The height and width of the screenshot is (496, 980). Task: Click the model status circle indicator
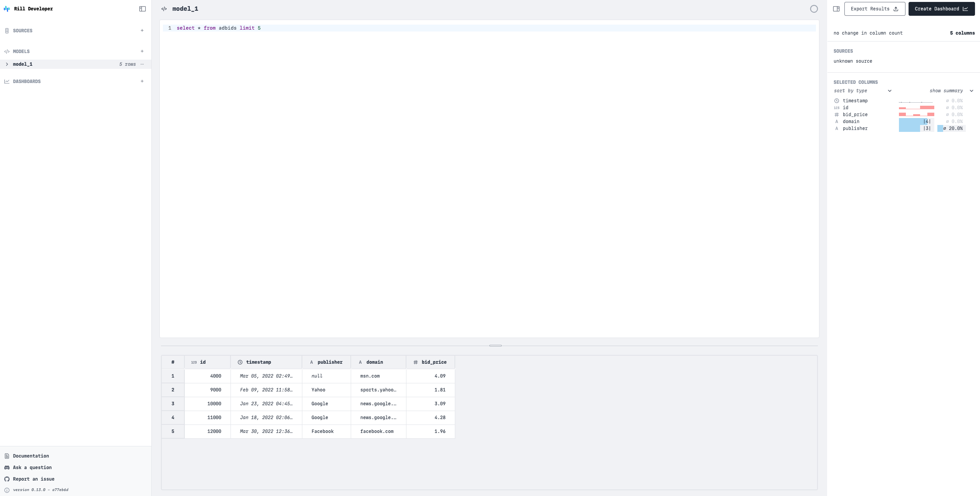pyautogui.click(x=814, y=9)
